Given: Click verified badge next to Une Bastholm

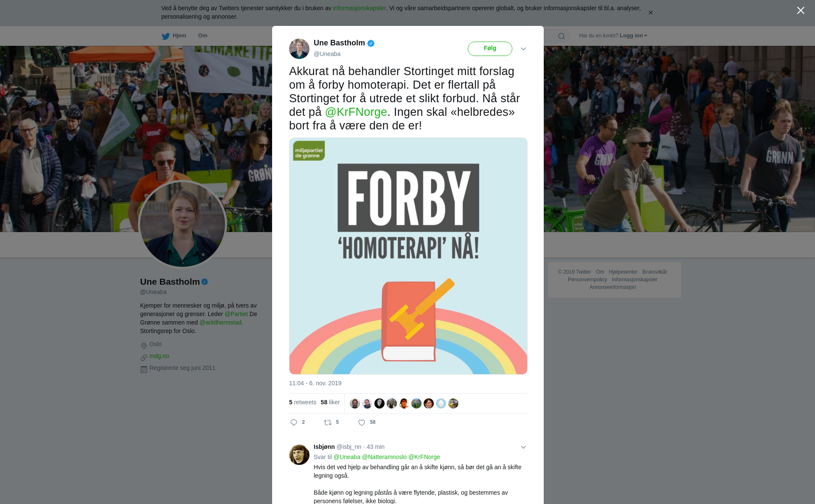Looking at the screenshot, I should click(x=371, y=43).
